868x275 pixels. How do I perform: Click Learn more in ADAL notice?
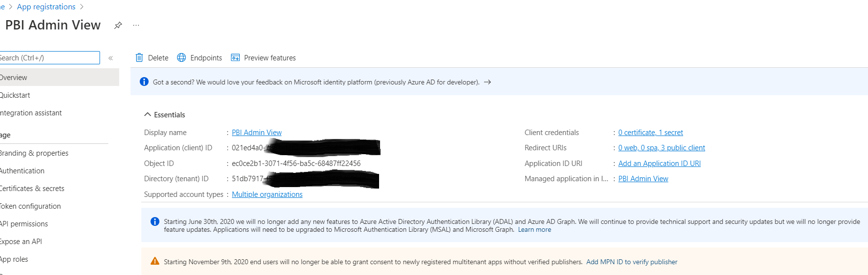pyautogui.click(x=535, y=229)
